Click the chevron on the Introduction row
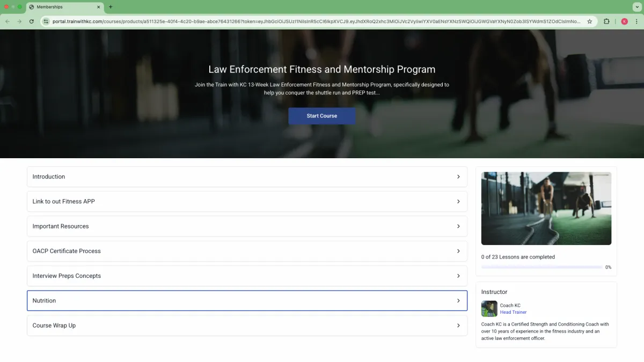 pyautogui.click(x=458, y=176)
